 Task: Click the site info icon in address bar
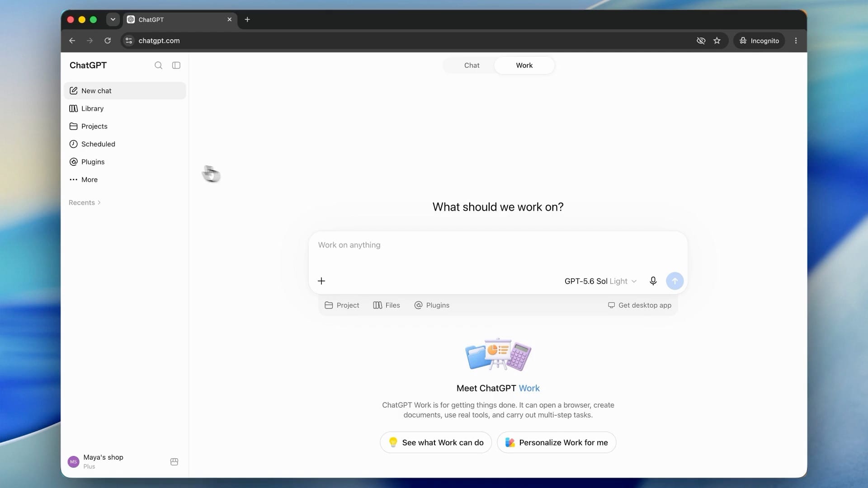click(x=129, y=41)
